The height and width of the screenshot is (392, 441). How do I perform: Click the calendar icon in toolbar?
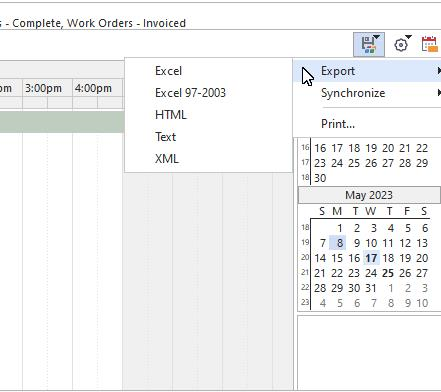430,44
